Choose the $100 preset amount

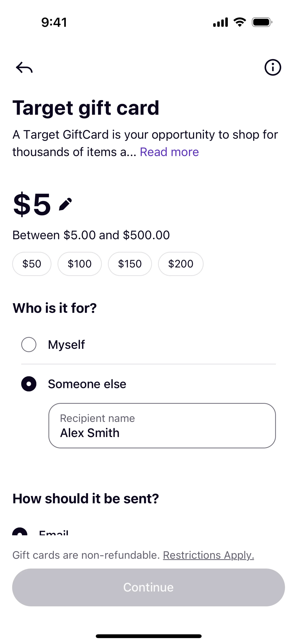(80, 264)
